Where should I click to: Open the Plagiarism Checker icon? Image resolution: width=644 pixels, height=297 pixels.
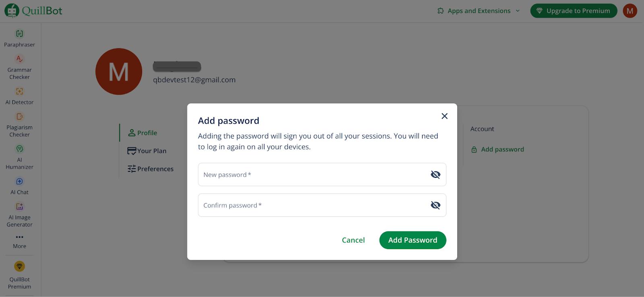tap(19, 117)
